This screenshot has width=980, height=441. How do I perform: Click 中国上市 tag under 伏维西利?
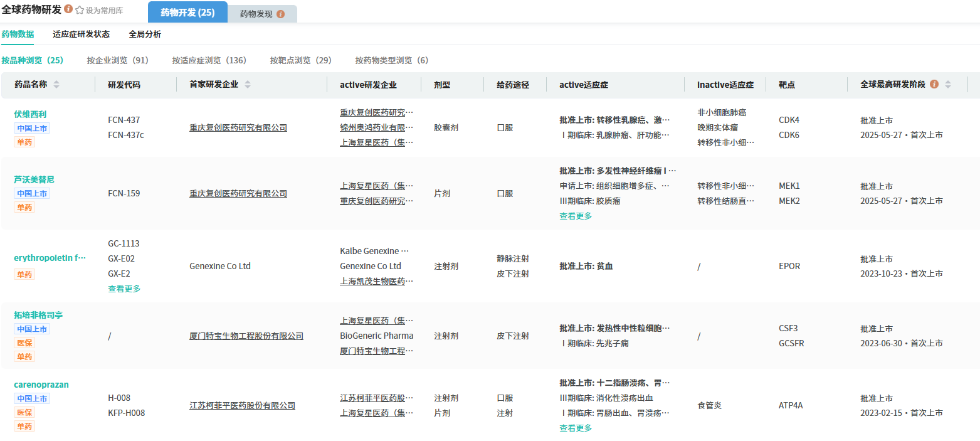32,128
